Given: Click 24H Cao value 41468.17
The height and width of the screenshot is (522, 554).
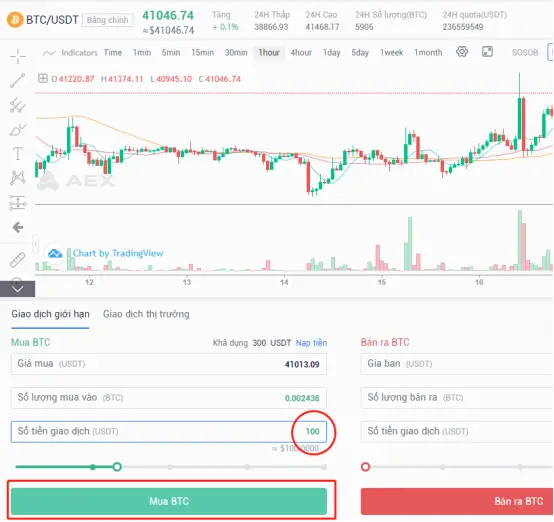Looking at the screenshot, I should (x=322, y=27).
